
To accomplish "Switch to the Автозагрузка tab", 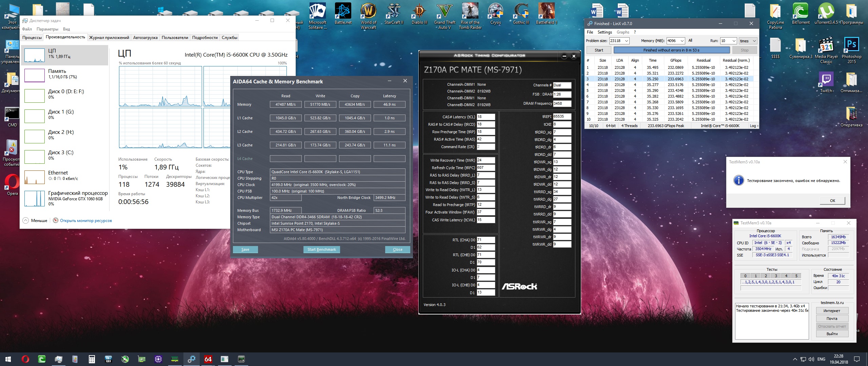I will point(145,38).
